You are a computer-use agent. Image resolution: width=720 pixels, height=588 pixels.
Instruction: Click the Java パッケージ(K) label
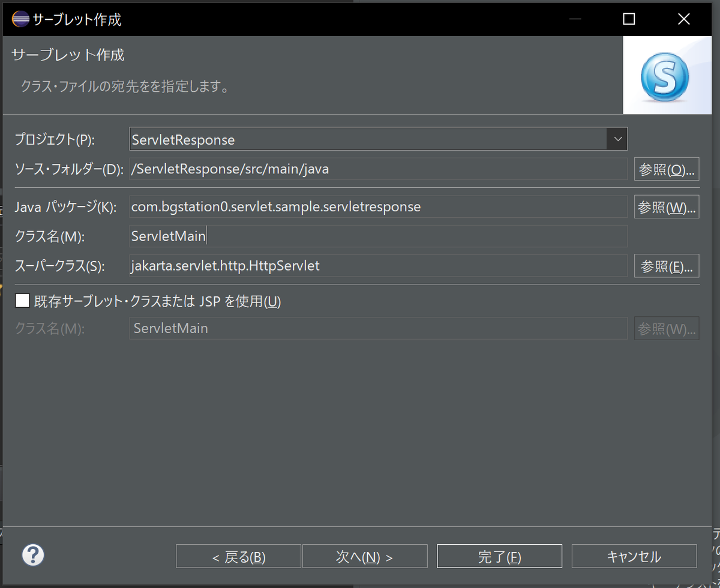pyautogui.click(x=64, y=208)
